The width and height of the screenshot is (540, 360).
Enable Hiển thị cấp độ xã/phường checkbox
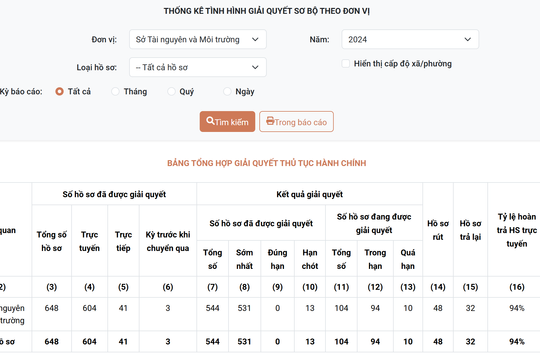click(345, 63)
